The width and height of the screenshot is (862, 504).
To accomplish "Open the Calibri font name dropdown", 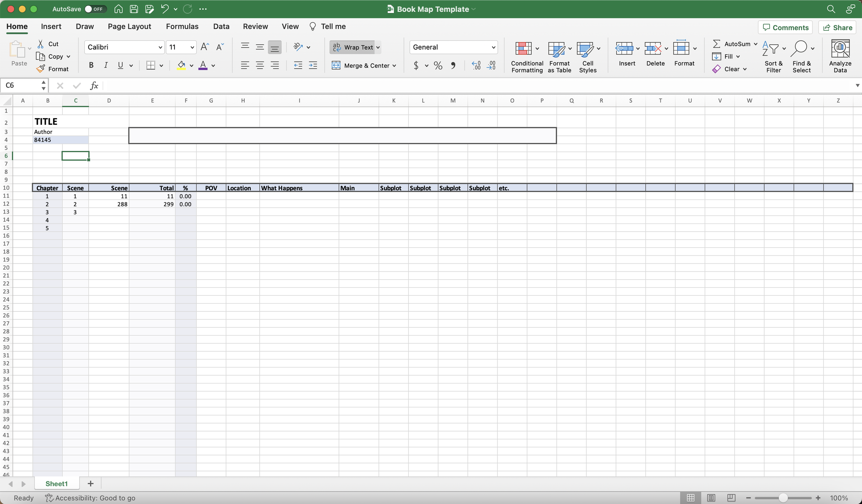I will [160, 47].
